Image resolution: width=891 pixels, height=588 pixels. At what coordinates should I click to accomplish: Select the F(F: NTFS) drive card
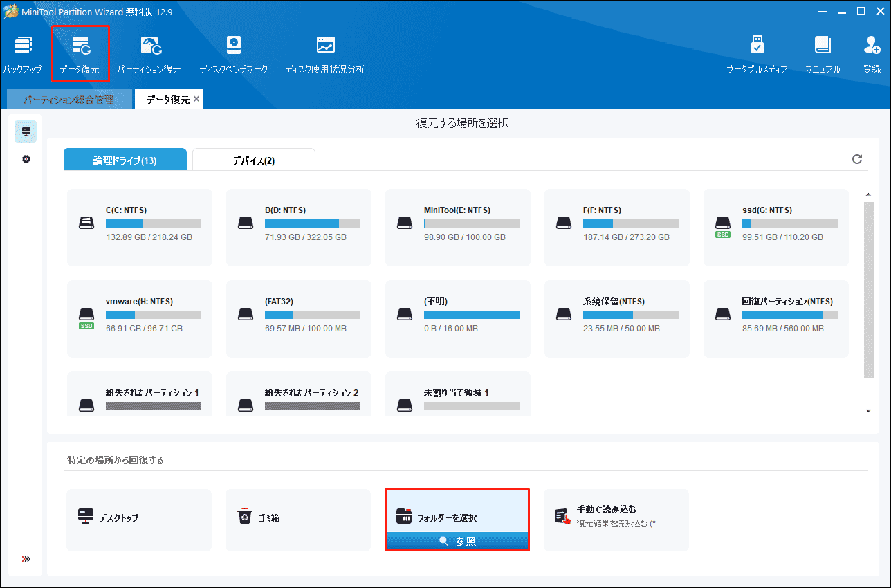pos(617,228)
